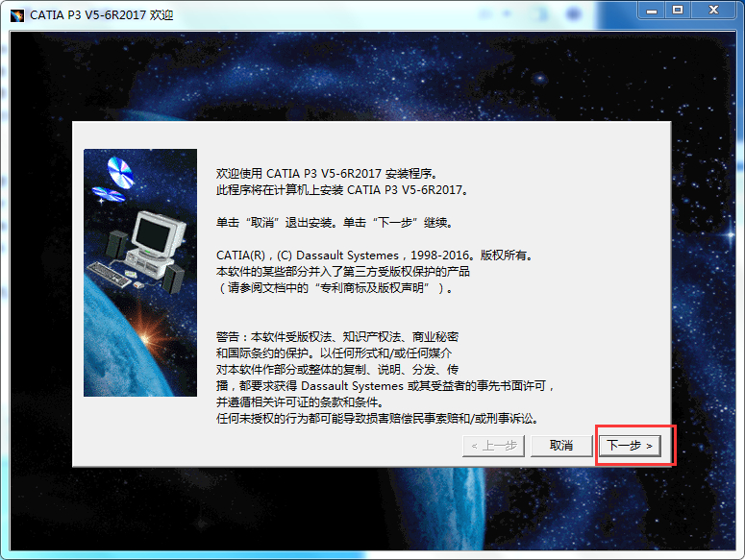Click the copyright line 'CATIA(R)，(C) Dassault Systemes，1998-2016。版权所有。'

(375, 256)
